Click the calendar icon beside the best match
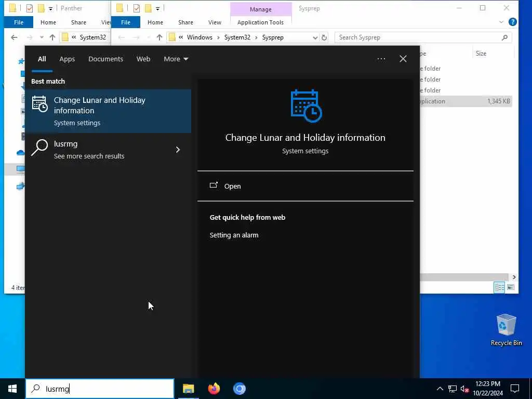Image resolution: width=532 pixels, height=399 pixels. point(39,104)
